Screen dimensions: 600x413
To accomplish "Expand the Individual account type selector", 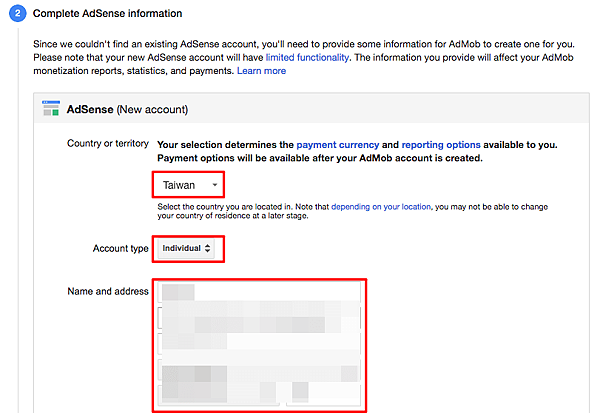I will [188, 248].
